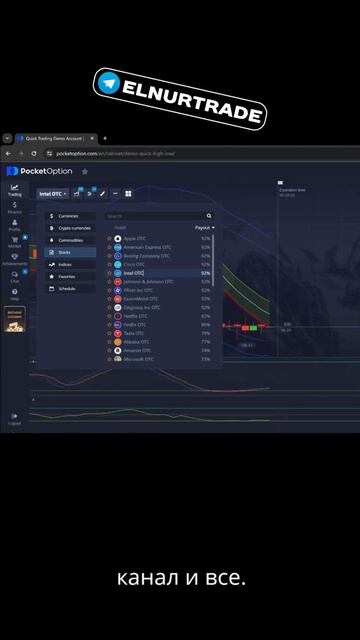Open the Help section in sidebar
This screenshot has height=640, width=360.
pos(15,295)
